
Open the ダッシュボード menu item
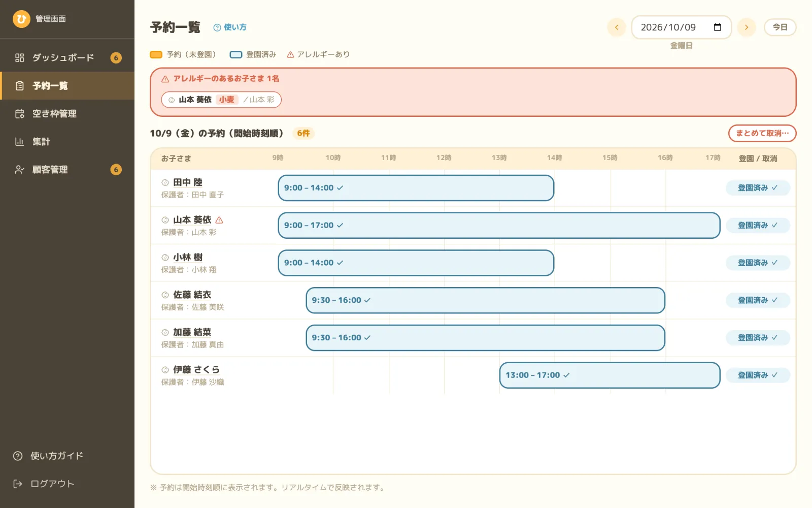(67, 58)
